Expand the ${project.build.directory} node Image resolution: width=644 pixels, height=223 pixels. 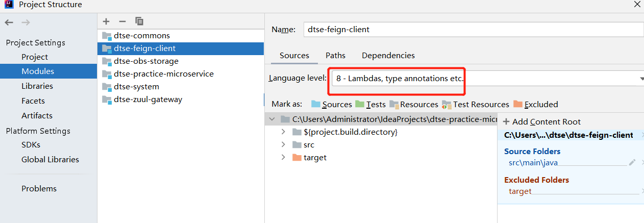283,132
